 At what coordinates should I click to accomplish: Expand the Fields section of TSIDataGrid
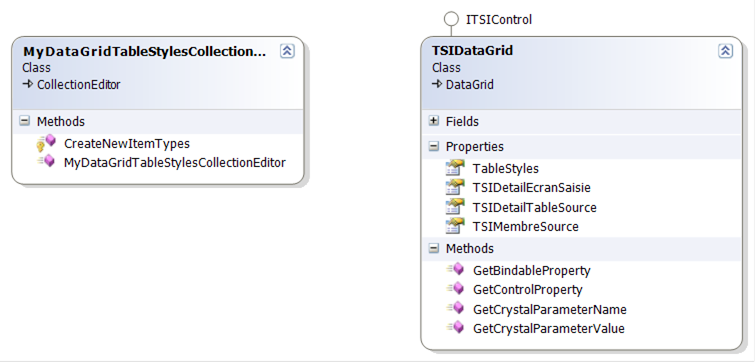[434, 121]
